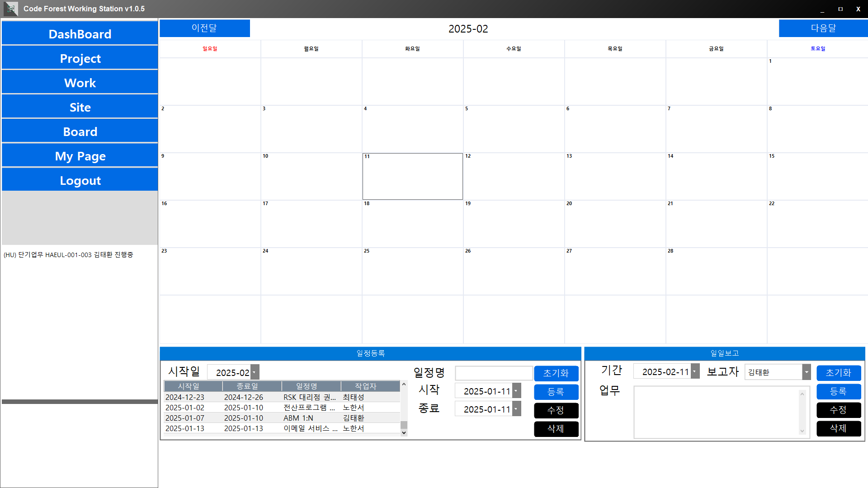This screenshot has height=488, width=868.
Task: Switch to the Board section
Action: pyautogui.click(x=80, y=131)
